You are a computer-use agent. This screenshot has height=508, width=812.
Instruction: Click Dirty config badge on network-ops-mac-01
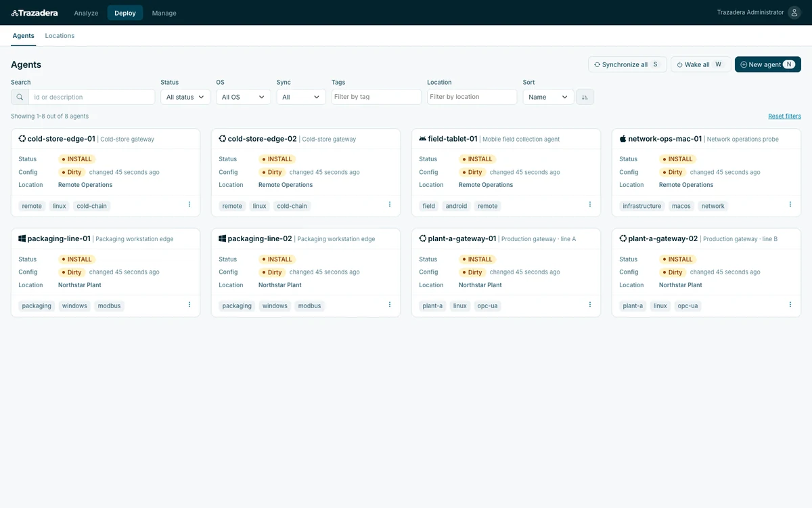[x=673, y=172]
